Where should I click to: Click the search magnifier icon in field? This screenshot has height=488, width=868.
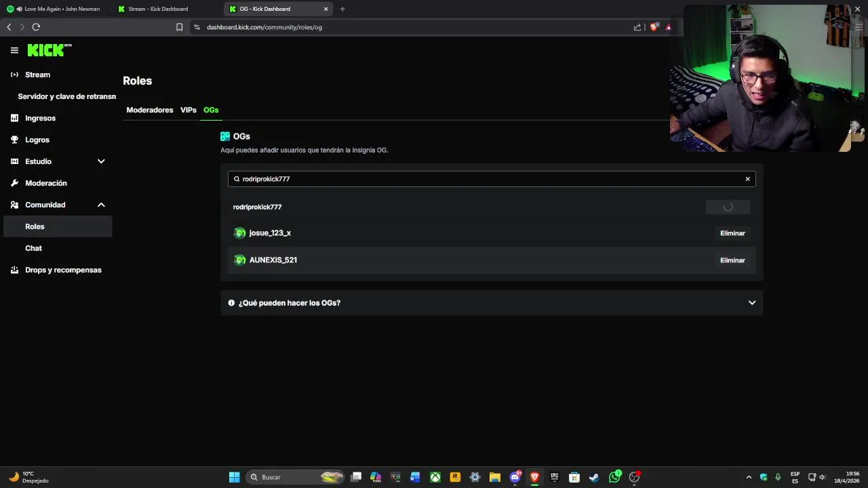coord(237,179)
